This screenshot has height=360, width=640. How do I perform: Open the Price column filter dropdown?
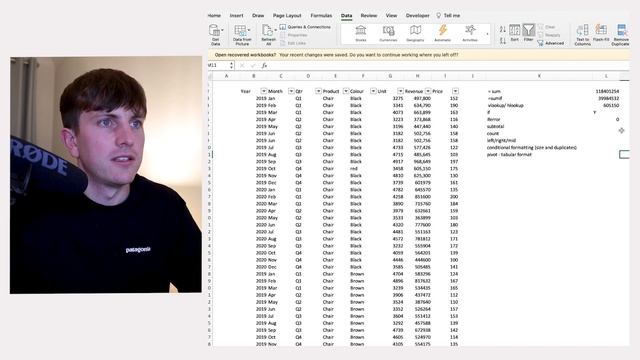[455, 91]
